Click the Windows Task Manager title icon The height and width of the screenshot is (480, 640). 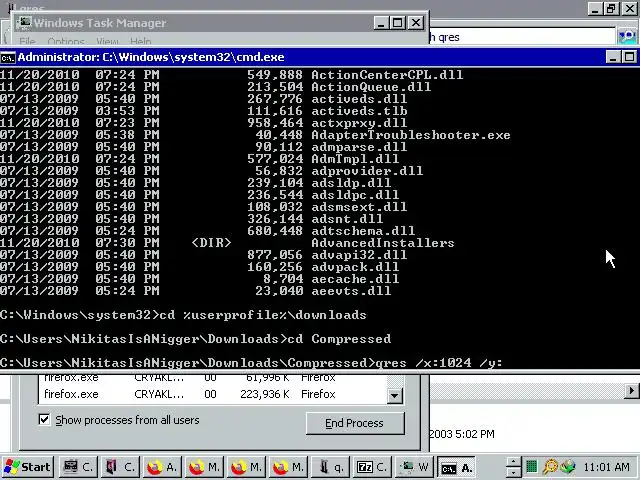(x=24, y=22)
